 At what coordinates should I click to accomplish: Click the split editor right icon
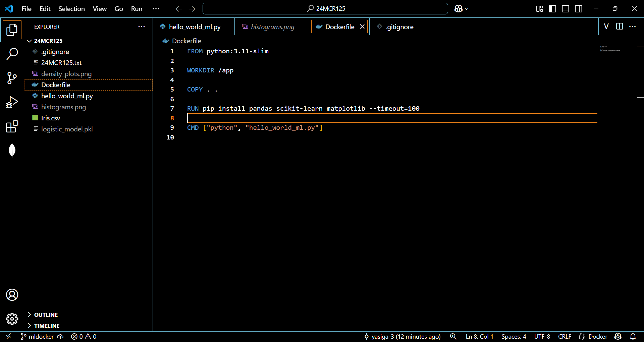tap(620, 26)
